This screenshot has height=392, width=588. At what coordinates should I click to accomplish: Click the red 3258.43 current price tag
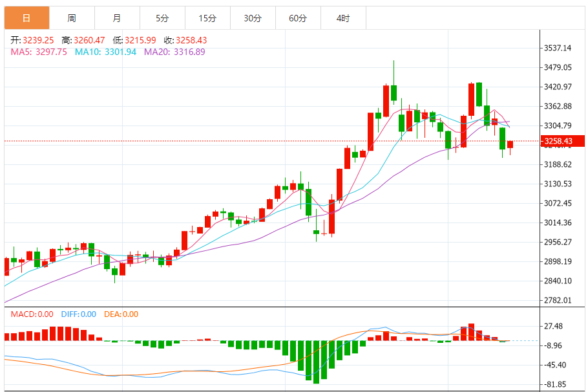coord(562,141)
